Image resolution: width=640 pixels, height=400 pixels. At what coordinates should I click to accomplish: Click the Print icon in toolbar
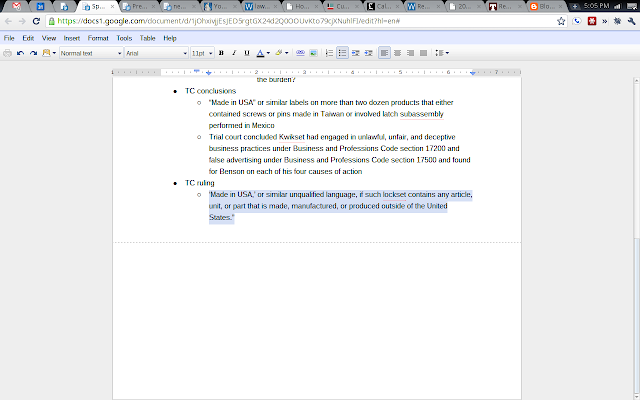pos(7,53)
